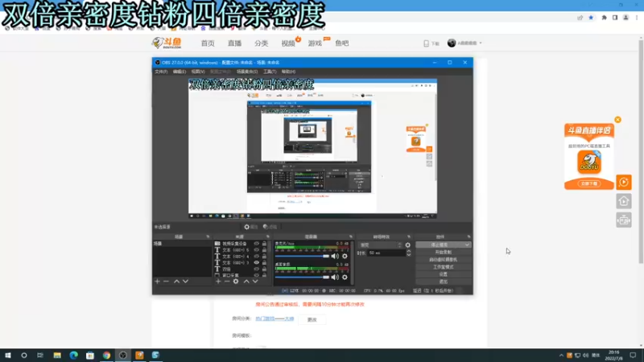Increase the transition duration with the stepper

408,251
